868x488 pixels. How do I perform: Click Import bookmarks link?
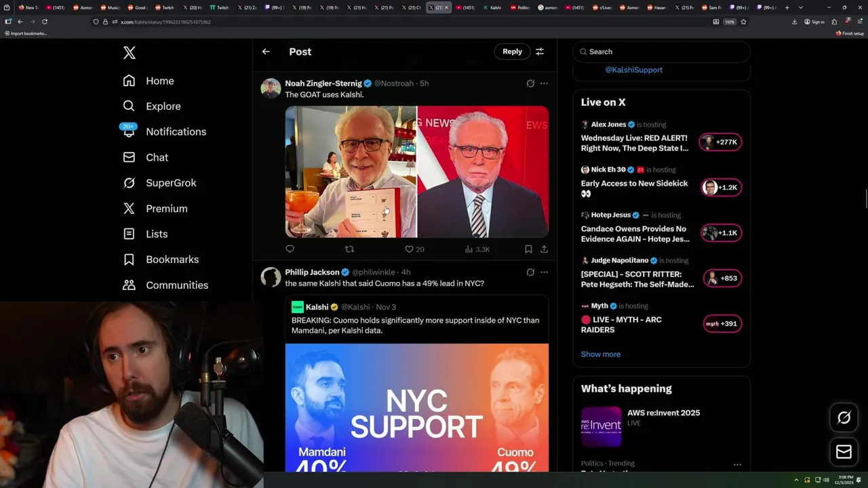click(25, 33)
